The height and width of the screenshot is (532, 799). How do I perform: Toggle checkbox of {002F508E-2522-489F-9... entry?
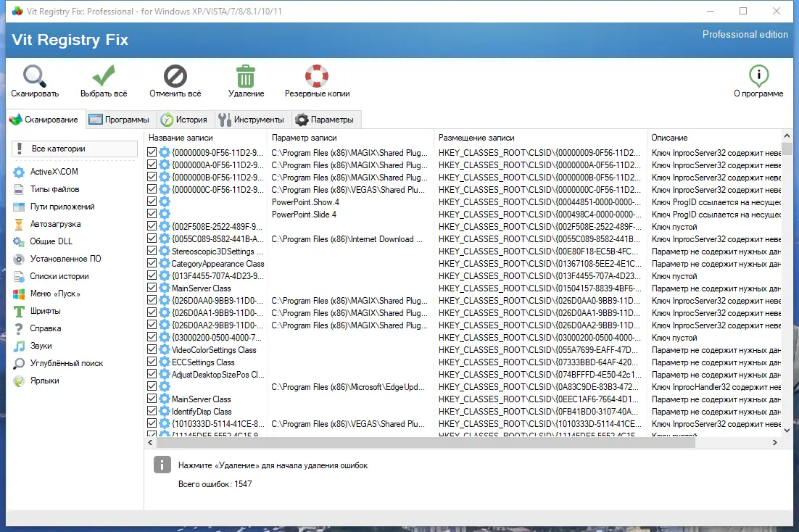(152, 226)
